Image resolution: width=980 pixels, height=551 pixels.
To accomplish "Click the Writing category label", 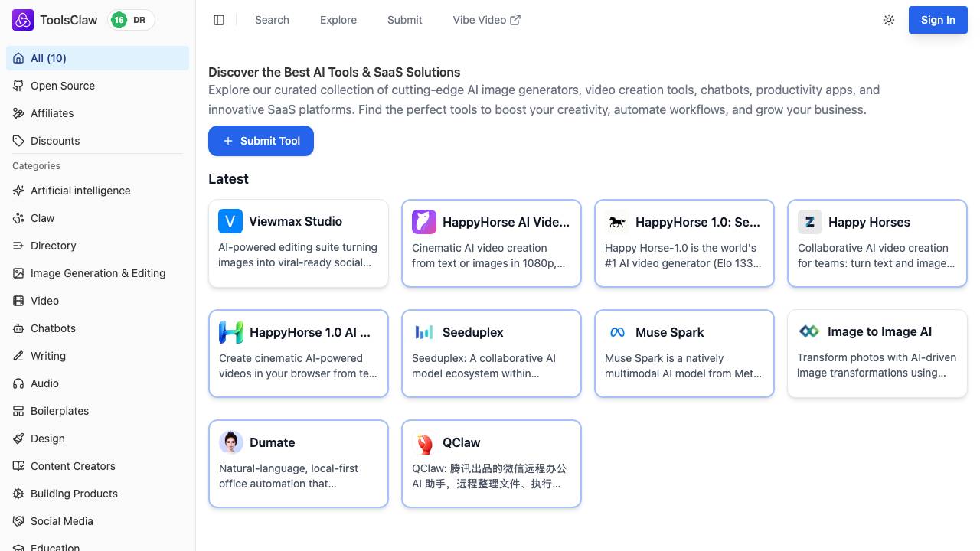I will click(x=48, y=356).
